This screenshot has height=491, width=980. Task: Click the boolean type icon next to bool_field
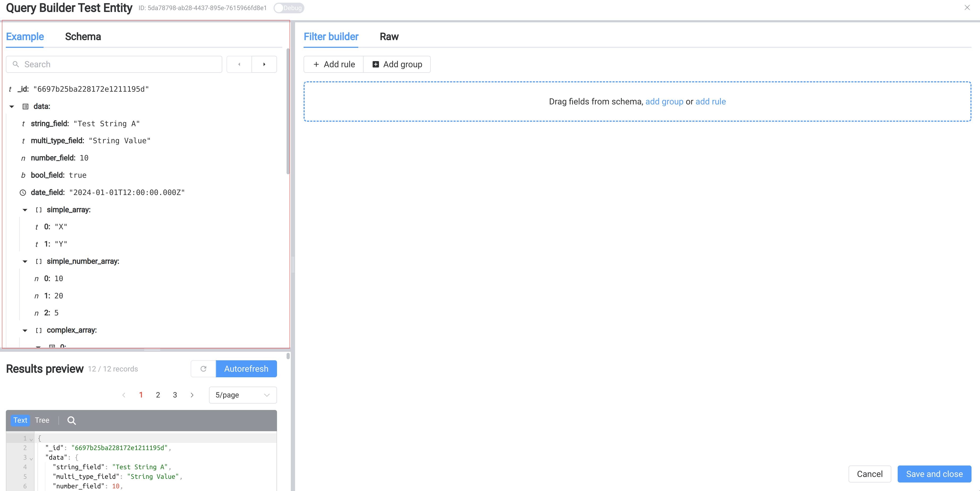[23, 175]
